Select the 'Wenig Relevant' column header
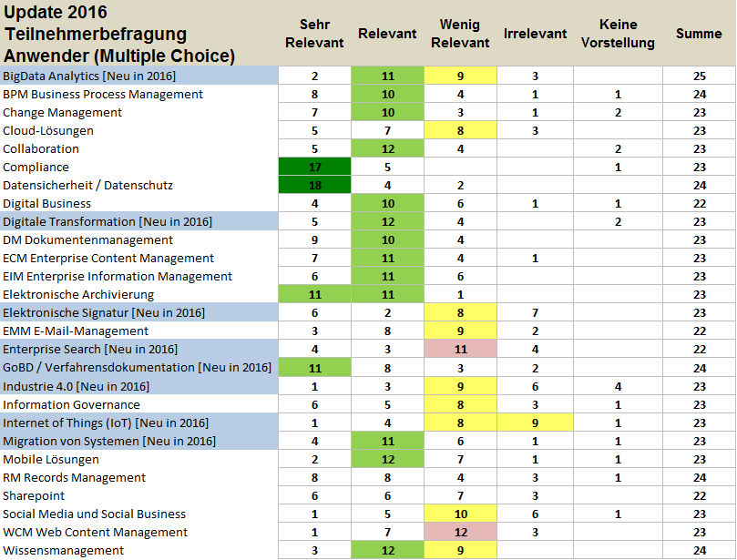Screen dimensions: 737x560 point(460,34)
